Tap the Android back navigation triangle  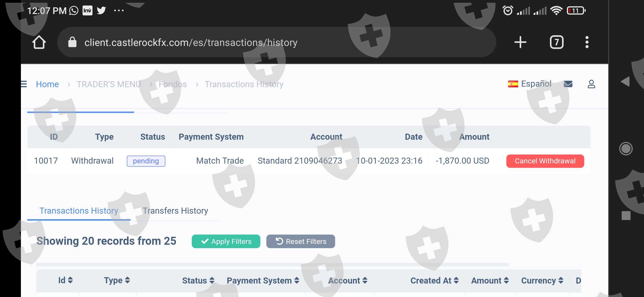point(625,82)
